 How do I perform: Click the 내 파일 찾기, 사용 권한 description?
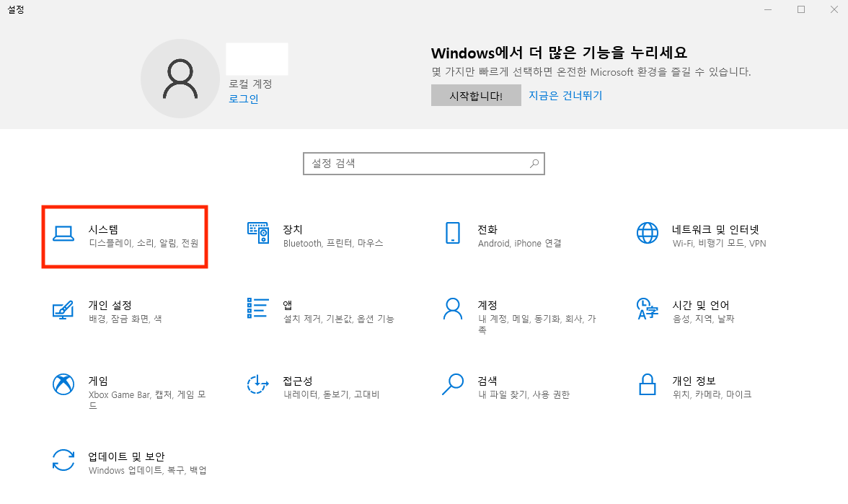point(524,395)
